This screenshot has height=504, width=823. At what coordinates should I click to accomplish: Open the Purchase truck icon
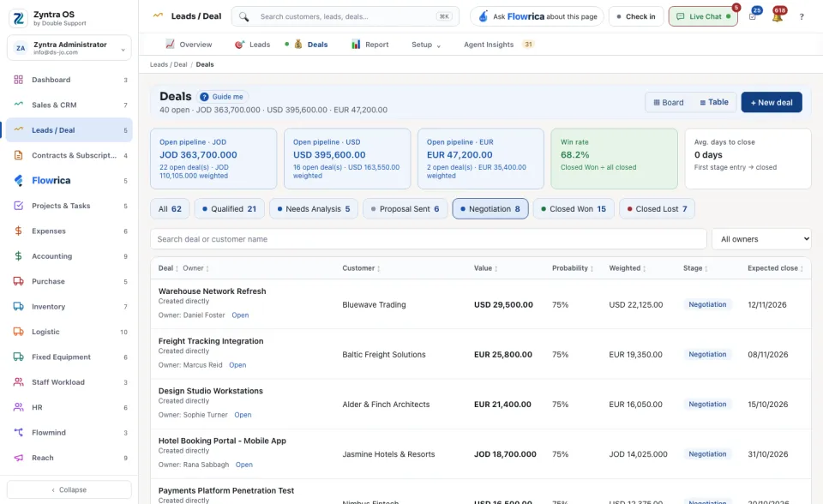(x=18, y=281)
